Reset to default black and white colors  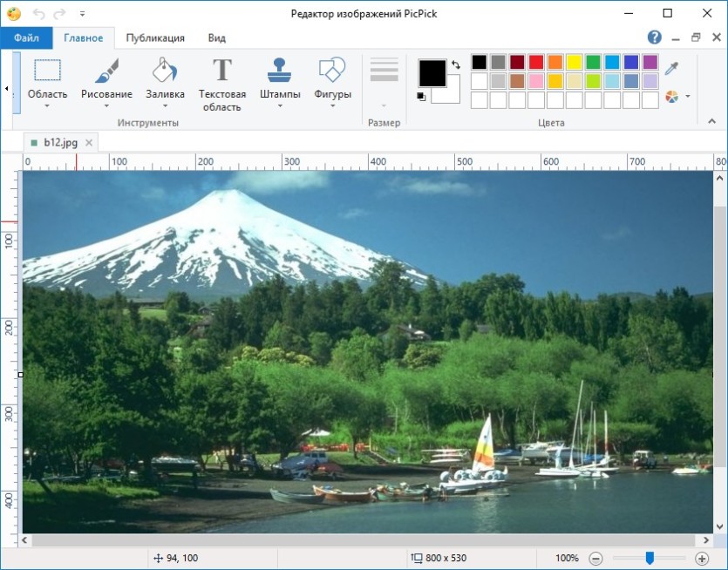(421, 97)
